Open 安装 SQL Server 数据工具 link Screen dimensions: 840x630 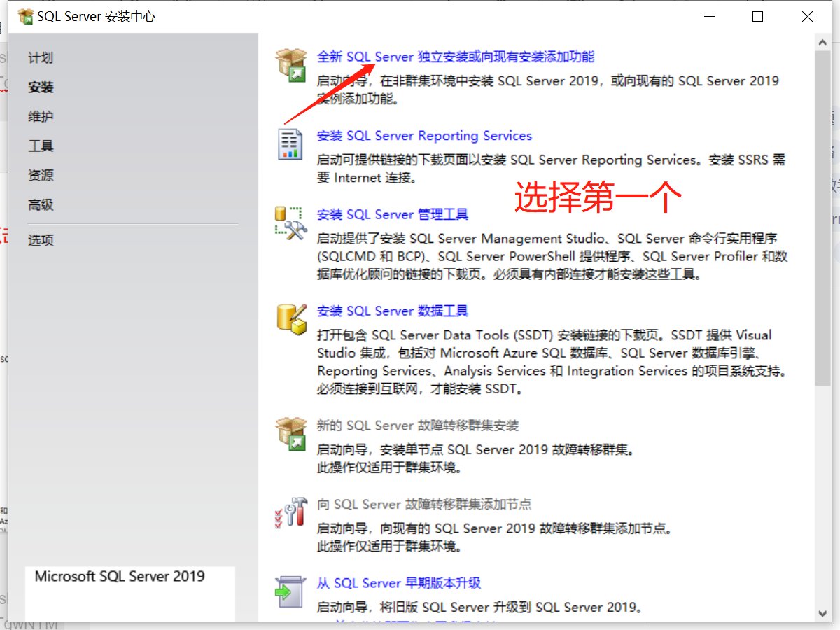coord(393,311)
